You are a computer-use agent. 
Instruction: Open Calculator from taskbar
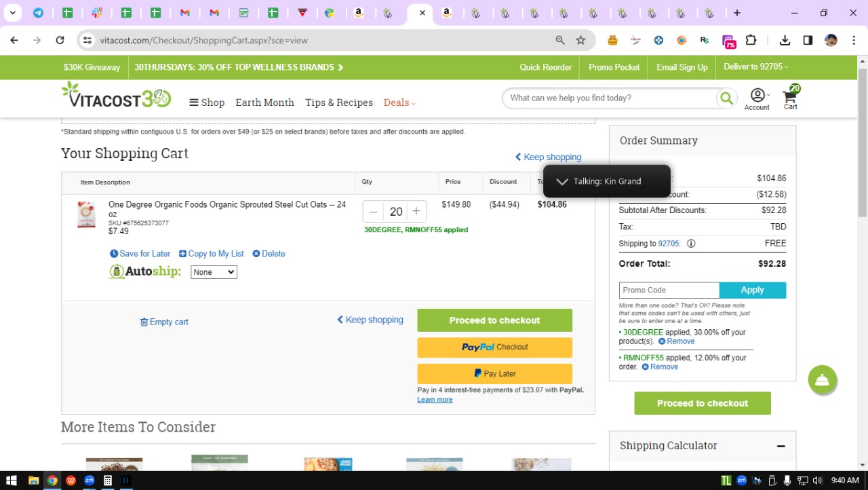107,480
